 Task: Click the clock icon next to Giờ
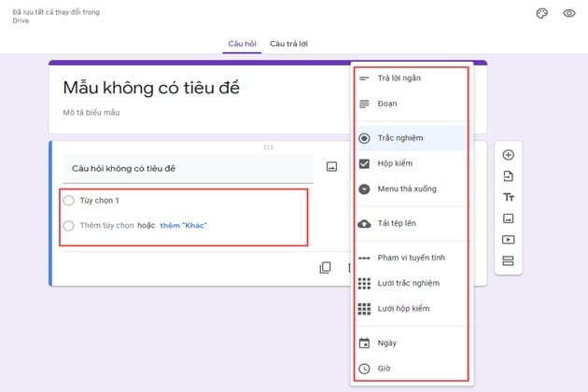tap(364, 369)
